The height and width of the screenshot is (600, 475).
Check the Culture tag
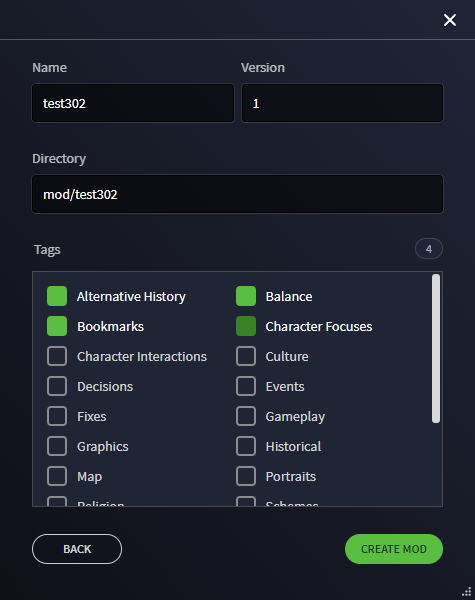(246, 356)
